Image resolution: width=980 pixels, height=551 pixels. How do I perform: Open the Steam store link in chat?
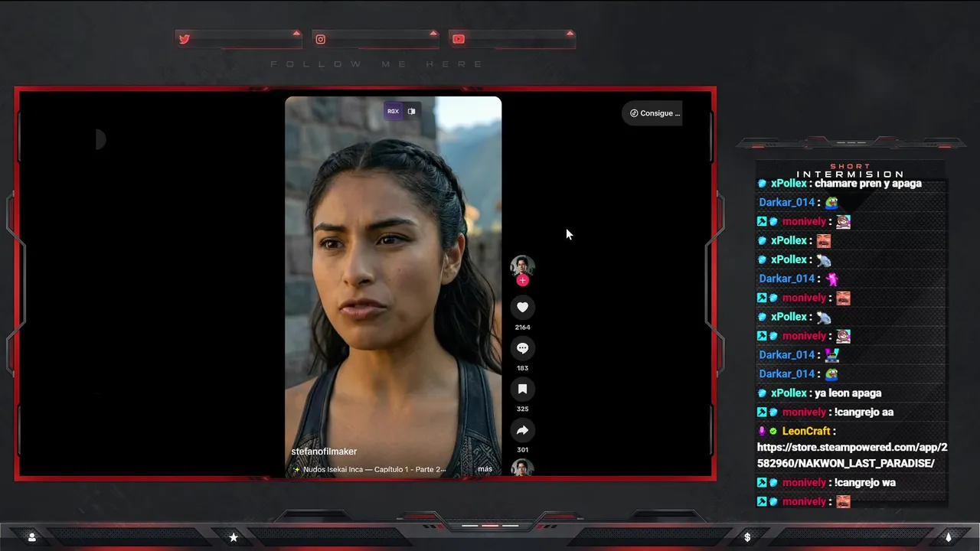click(x=852, y=455)
